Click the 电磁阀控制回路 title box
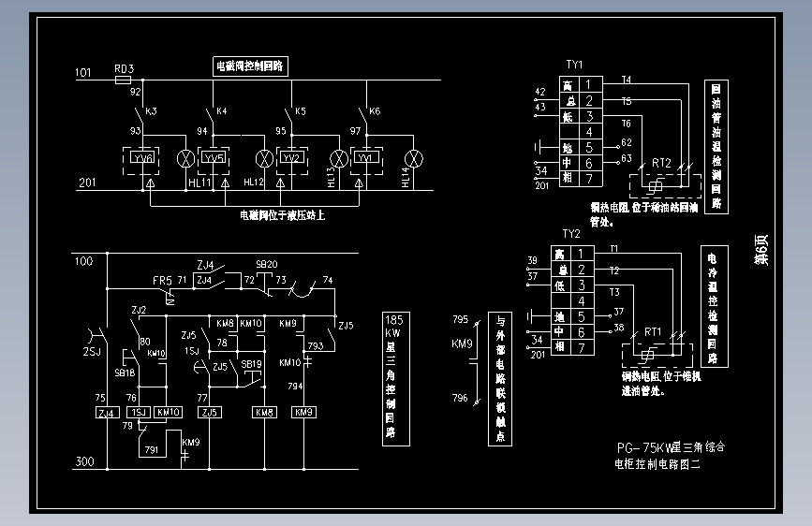The image size is (812, 526). click(x=250, y=66)
